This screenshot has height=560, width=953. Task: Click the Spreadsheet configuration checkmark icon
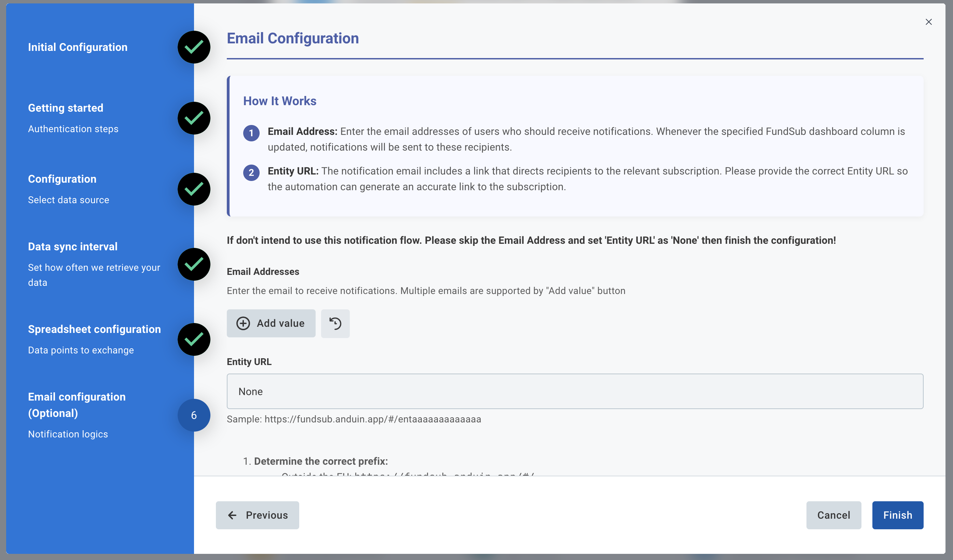(x=194, y=339)
